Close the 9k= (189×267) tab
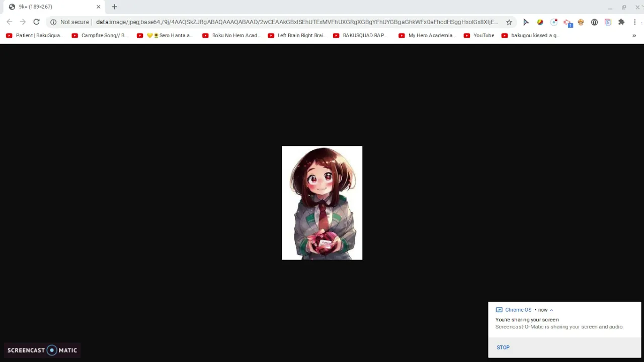The image size is (644, 362). click(99, 7)
